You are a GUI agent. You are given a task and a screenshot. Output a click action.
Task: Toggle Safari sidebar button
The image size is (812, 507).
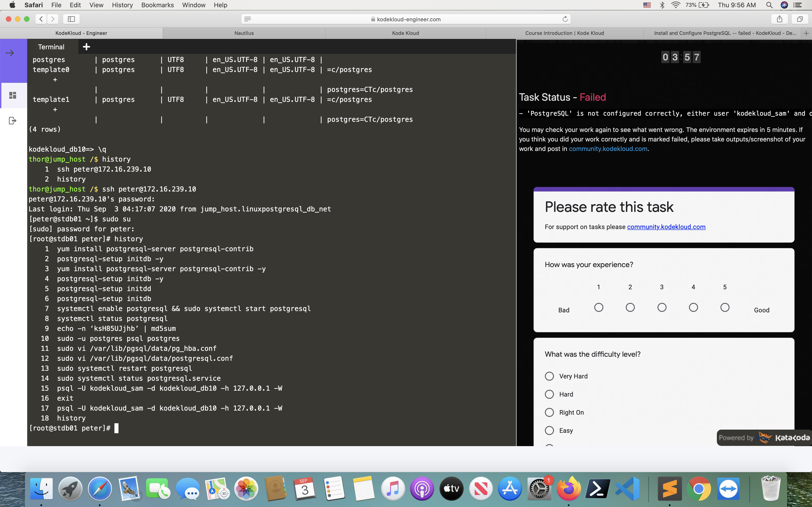tap(71, 19)
